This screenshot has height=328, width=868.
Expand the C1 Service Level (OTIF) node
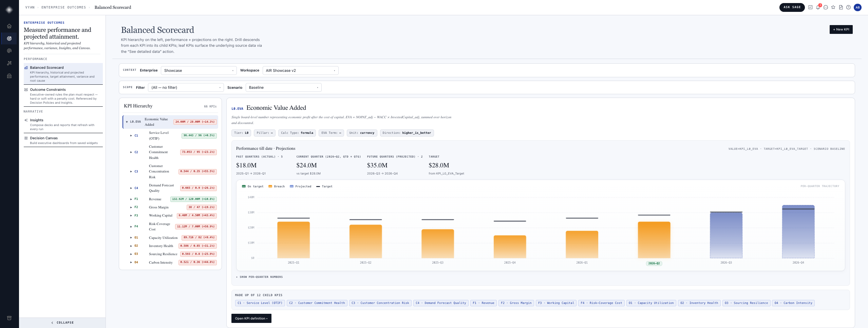coord(131,136)
